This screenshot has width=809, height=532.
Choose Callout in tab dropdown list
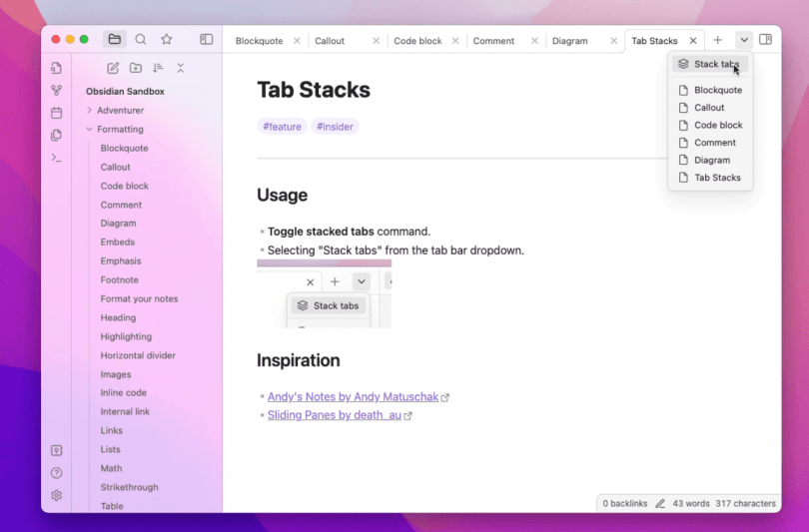click(x=710, y=108)
